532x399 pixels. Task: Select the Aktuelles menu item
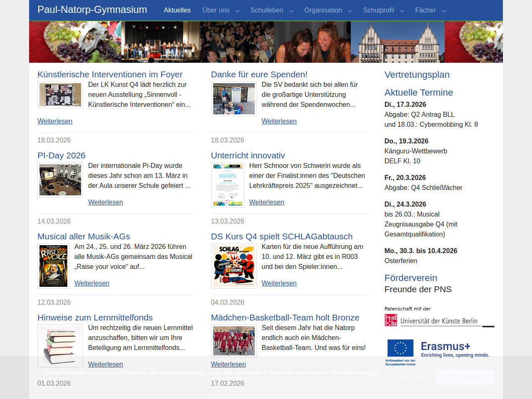click(x=177, y=10)
